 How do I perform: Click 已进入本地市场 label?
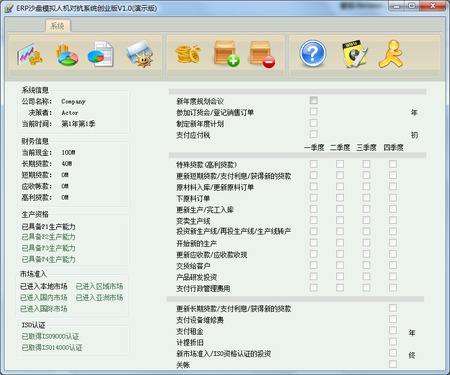coord(44,286)
